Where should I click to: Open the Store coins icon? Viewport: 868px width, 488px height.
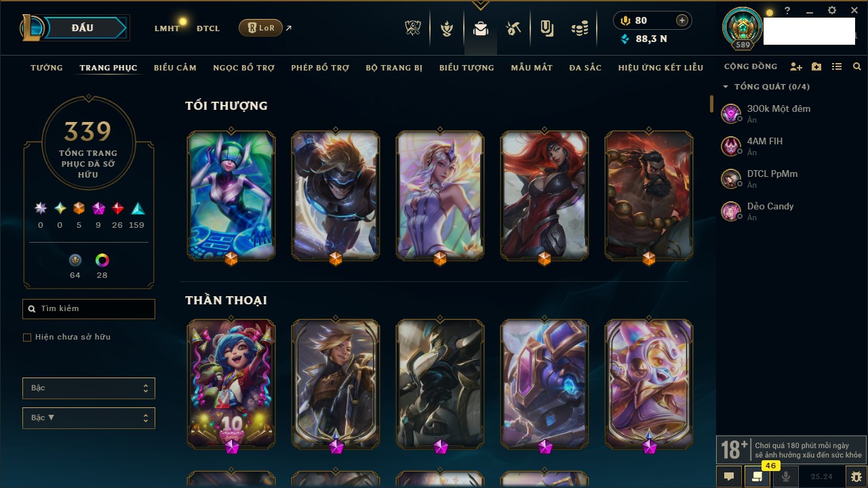(579, 28)
